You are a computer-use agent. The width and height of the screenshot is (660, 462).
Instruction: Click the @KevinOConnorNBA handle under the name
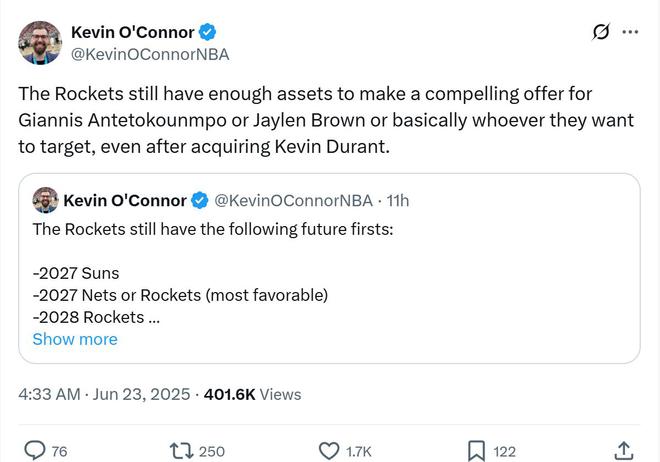coord(150,55)
